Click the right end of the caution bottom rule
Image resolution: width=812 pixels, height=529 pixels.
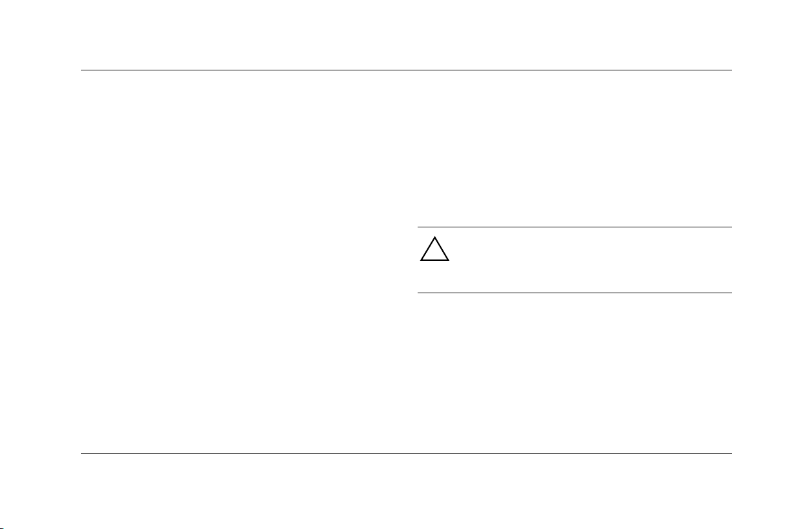tap(730, 293)
